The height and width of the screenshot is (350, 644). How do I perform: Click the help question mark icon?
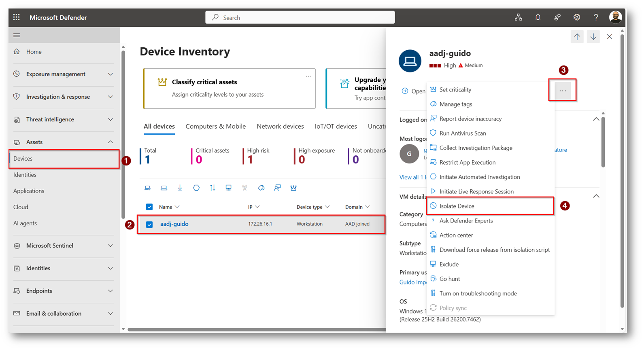coord(596,17)
